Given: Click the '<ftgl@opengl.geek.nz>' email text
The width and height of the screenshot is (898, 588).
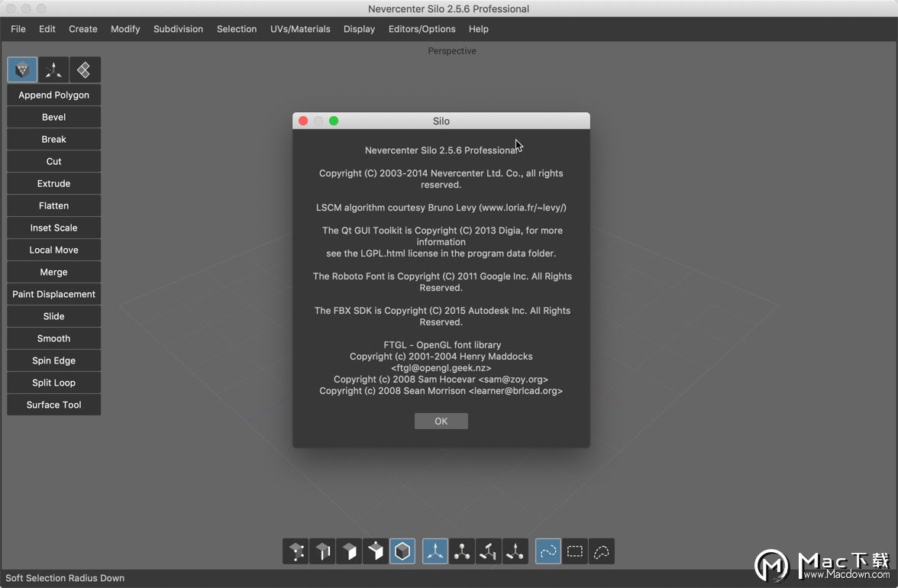Looking at the screenshot, I should point(441,368).
